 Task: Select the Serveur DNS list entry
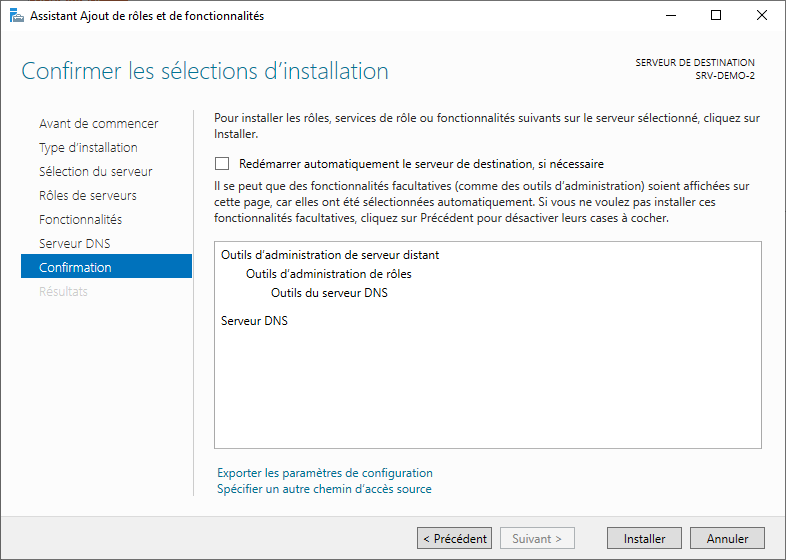coord(254,321)
